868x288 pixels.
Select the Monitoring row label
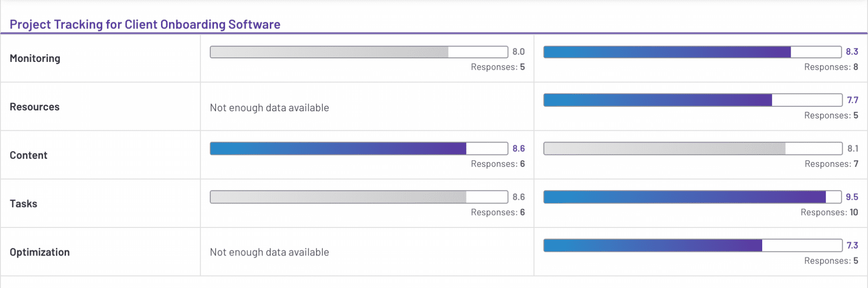pos(35,58)
